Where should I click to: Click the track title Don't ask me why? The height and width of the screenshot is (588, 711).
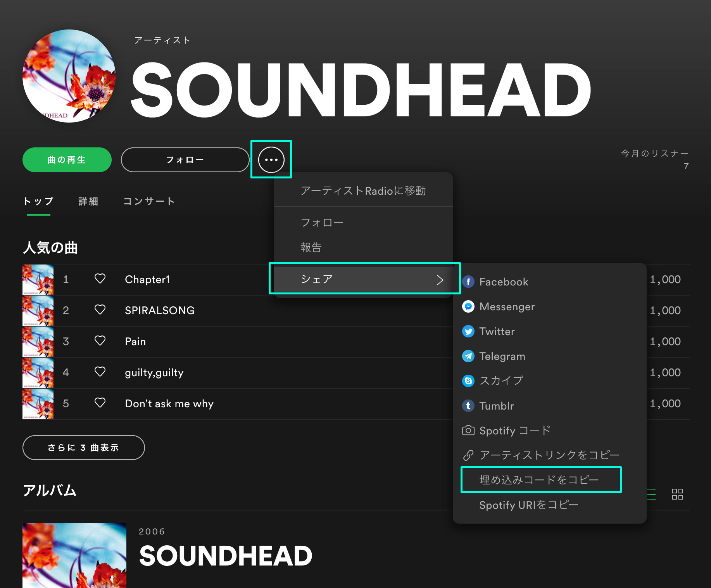169,403
